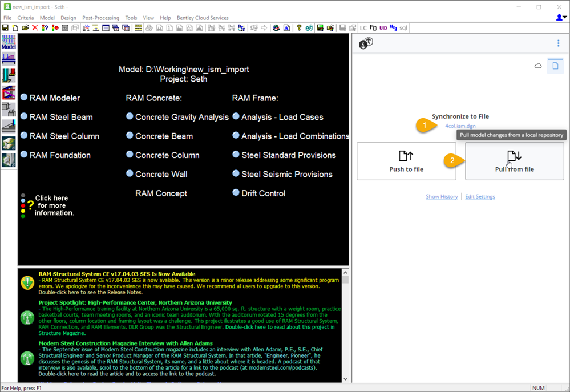Viewport: 570px width, 392px height.
Task: Click the globe with checkmark toolbar icon
Action: (276, 27)
